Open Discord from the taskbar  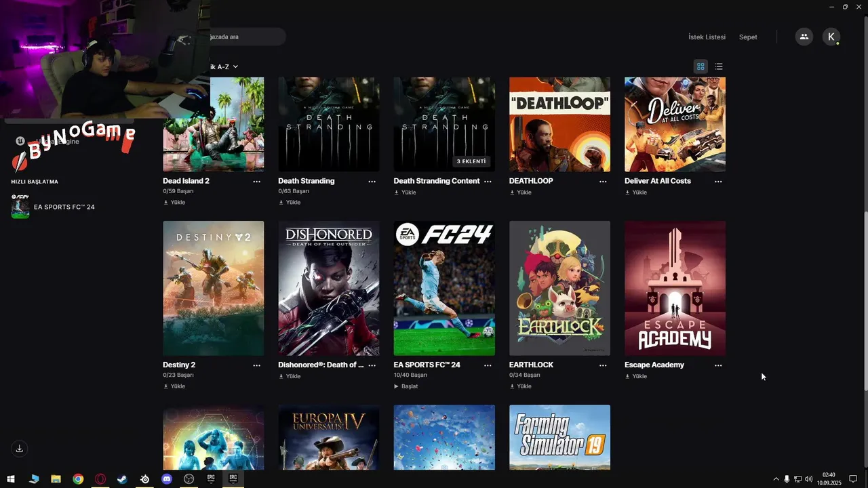click(x=167, y=479)
